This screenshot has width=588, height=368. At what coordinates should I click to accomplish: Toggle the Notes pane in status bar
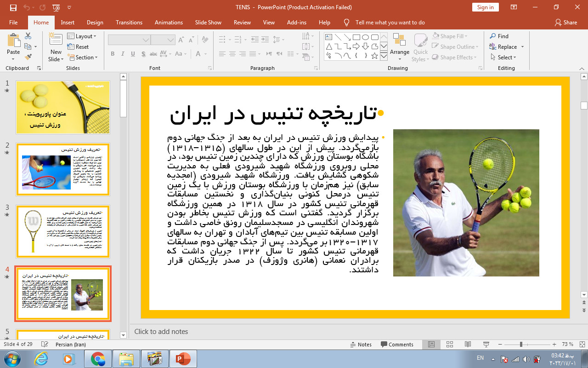coord(361,345)
